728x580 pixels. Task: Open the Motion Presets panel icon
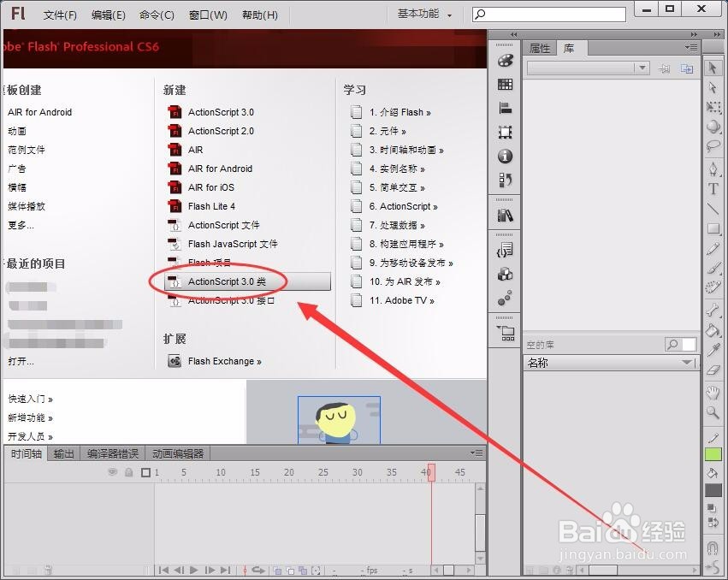(x=505, y=298)
